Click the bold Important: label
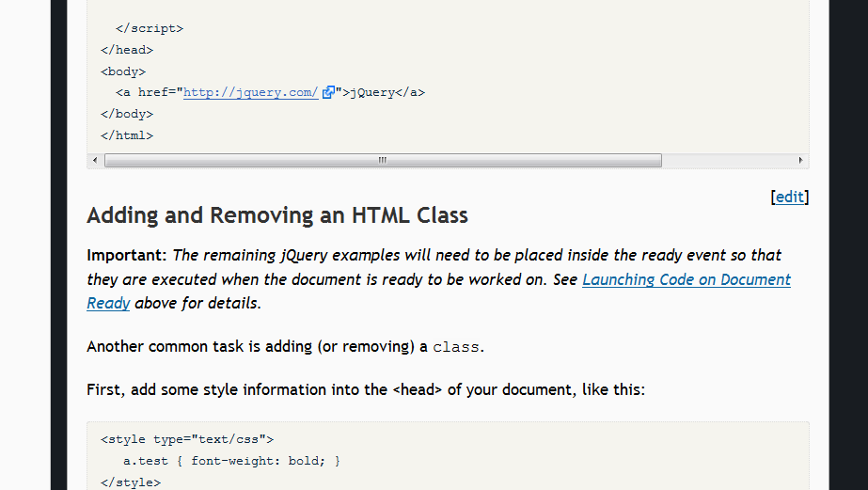The width and height of the screenshot is (868, 490). 127,255
